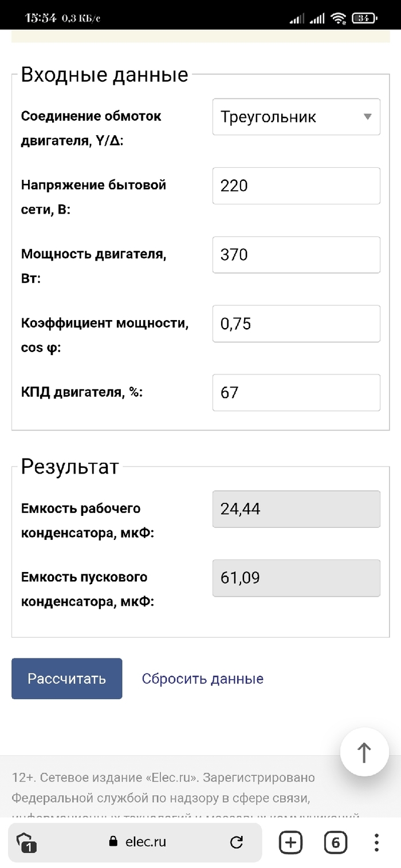Open the tab switcher showing 6 tabs
Image resolution: width=401 pixels, height=868 pixels.
coord(336,842)
